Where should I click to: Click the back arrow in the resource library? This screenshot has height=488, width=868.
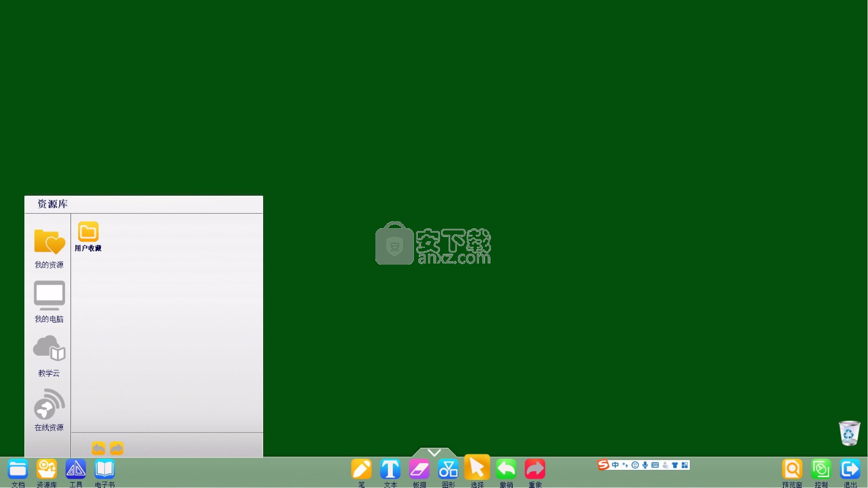98,448
